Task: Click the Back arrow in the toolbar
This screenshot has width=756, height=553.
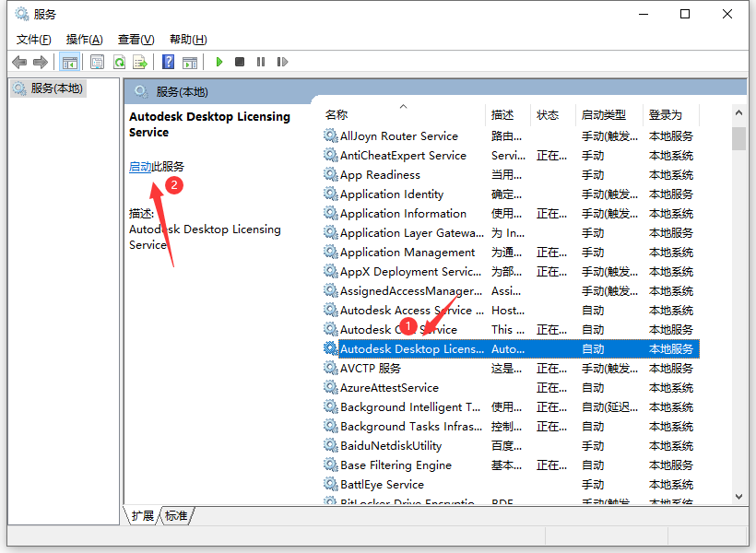Action: click(19, 62)
